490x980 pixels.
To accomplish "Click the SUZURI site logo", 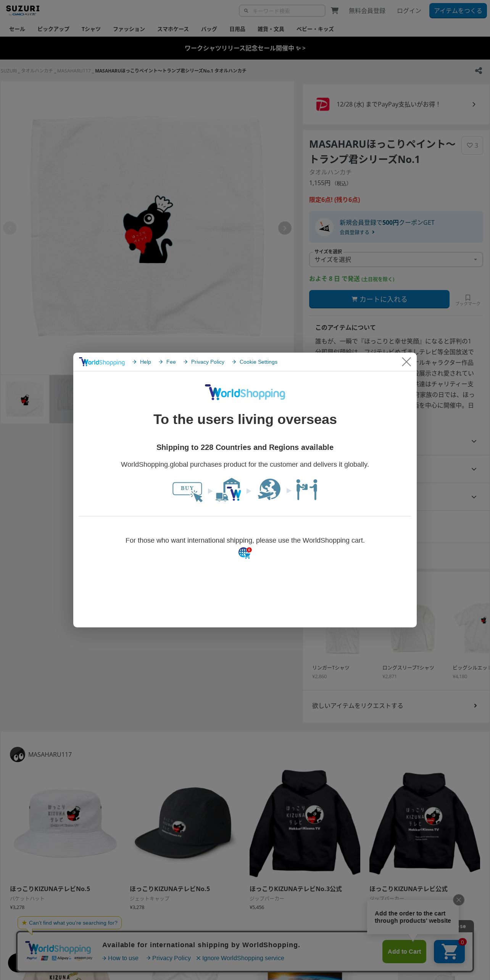I will 23,10.
